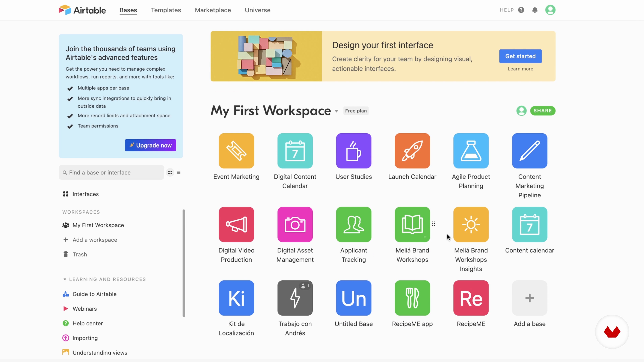
Task: Open Meliá Brand Workshops Insights base
Action: (x=471, y=224)
